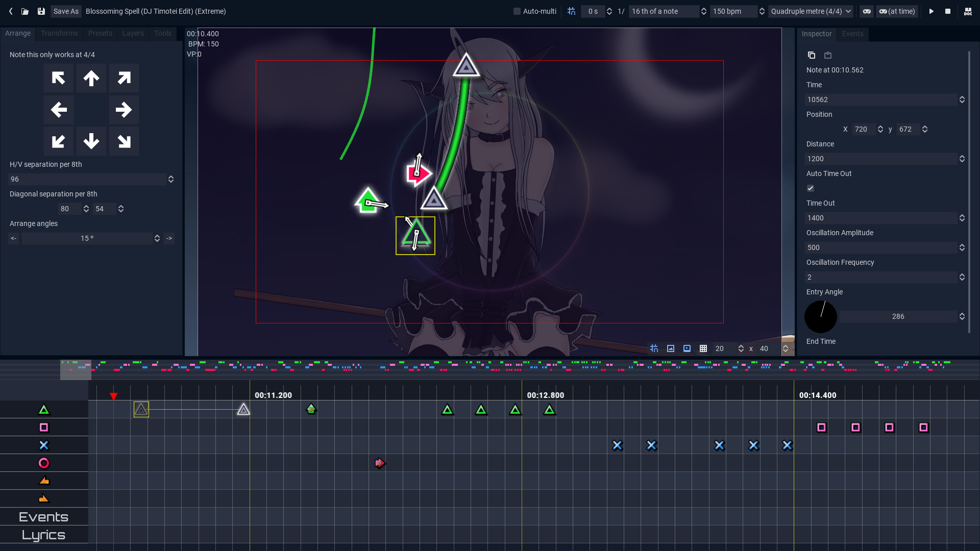Click Oscillation Amplitude field 500

pos(881,247)
